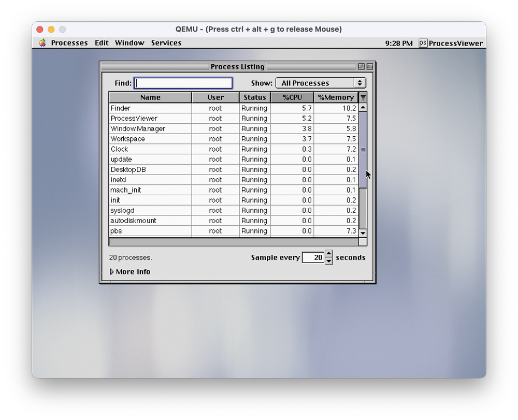Click the Process Listing window title
Viewport: 518px width, 420px height.
pyautogui.click(x=238, y=67)
